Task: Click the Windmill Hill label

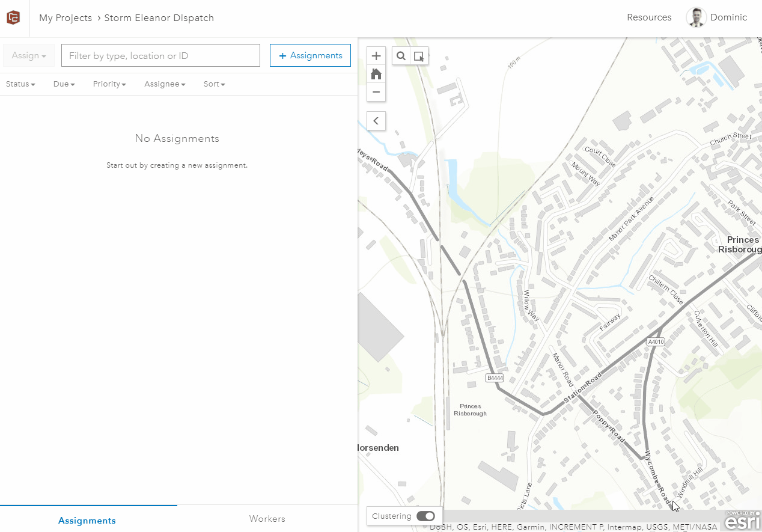Action: coord(689,482)
